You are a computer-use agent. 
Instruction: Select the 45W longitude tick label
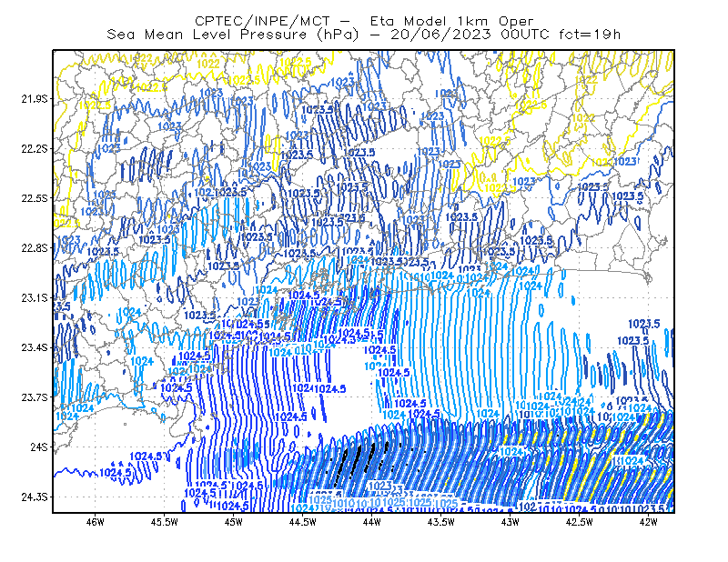coord(234,522)
